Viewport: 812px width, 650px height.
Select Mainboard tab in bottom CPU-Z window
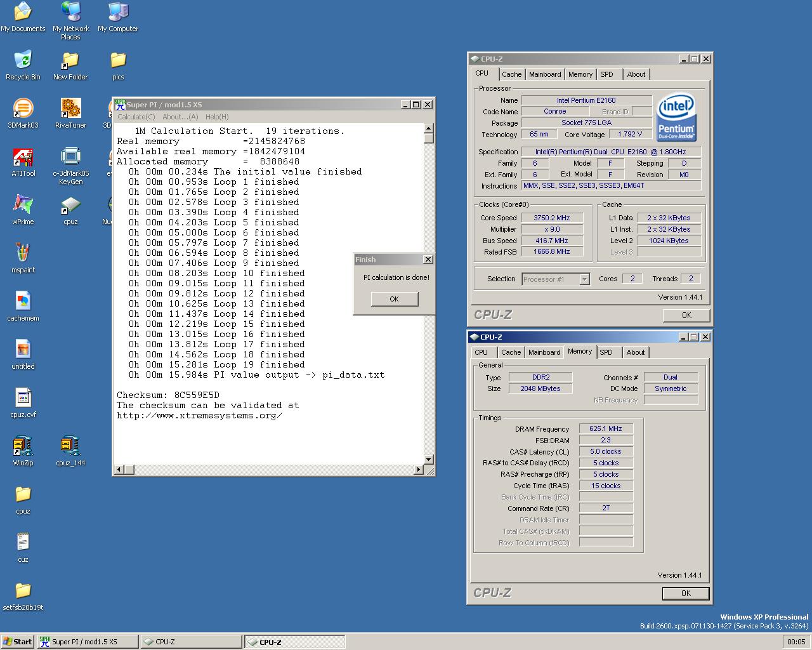pyautogui.click(x=544, y=352)
